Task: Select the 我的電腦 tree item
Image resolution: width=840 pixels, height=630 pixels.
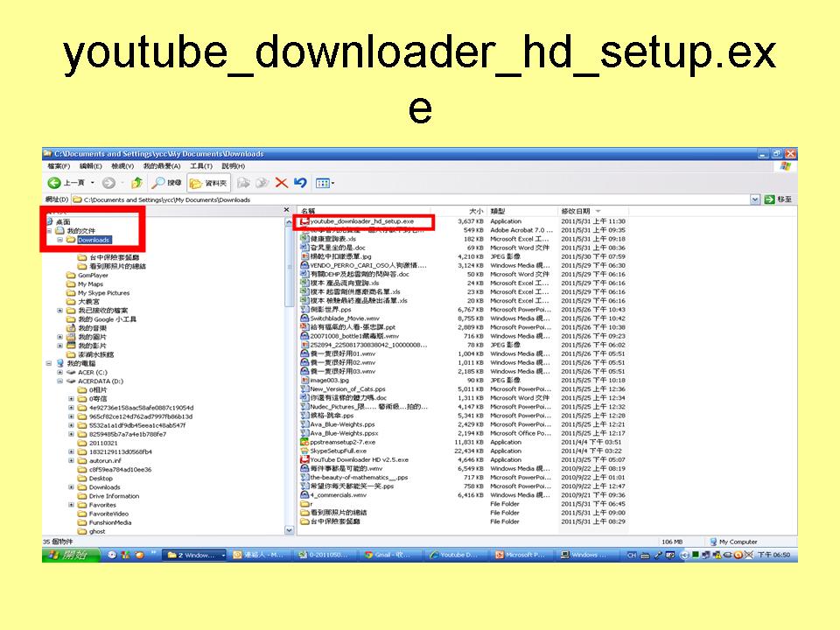Action: (x=75, y=363)
